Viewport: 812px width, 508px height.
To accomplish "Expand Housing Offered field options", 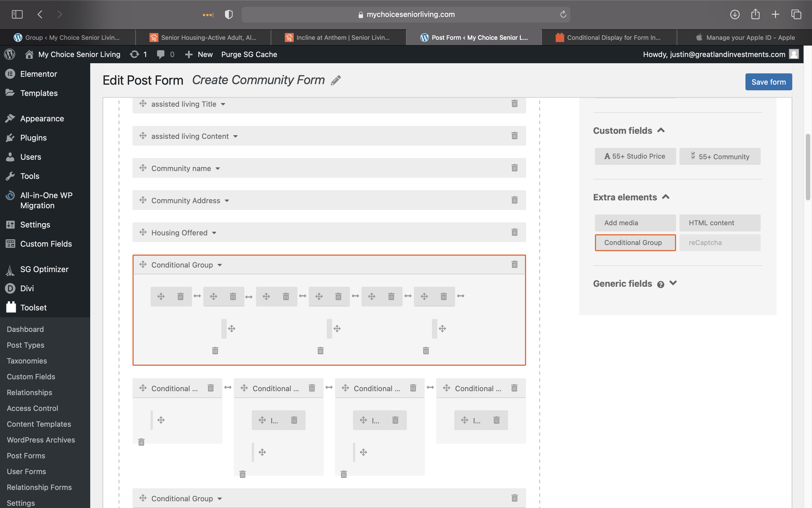I will click(x=214, y=233).
